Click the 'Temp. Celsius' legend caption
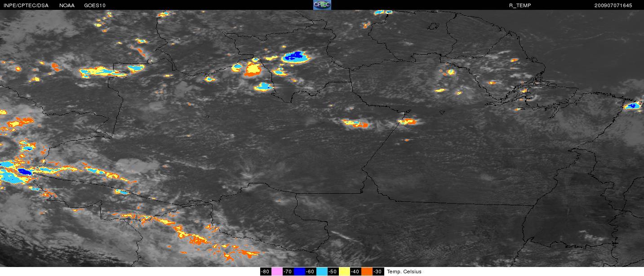 point(404,272)
